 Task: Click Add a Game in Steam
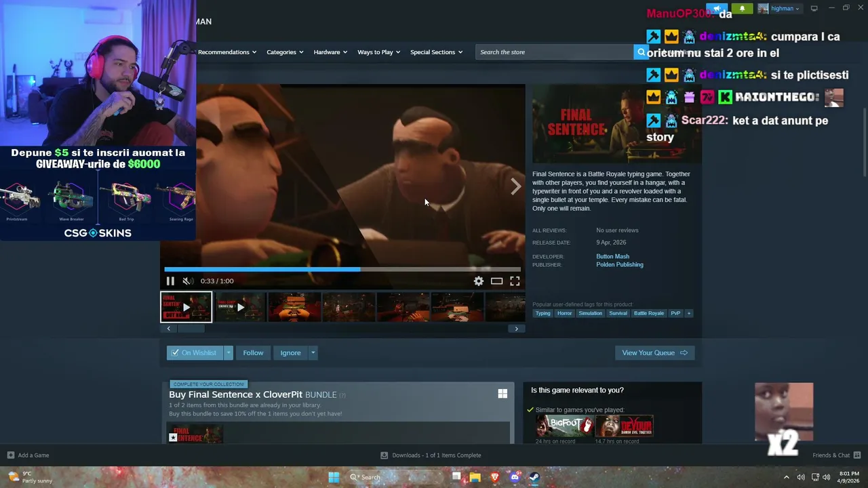(x=28, y=455)
